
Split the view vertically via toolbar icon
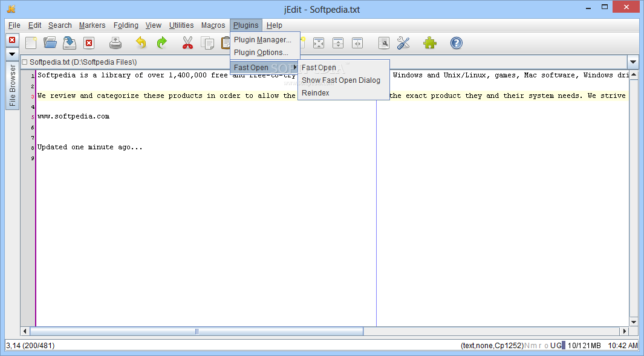(357, 43)
